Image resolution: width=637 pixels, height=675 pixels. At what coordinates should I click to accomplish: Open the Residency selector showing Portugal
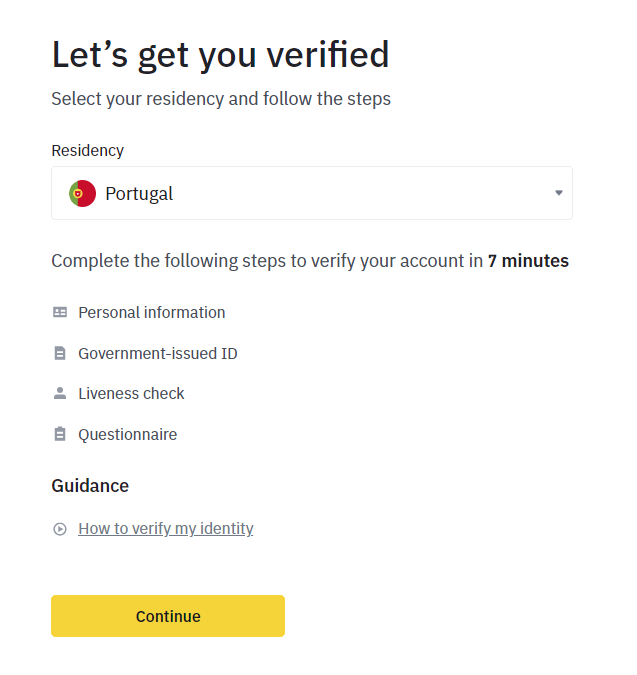(x=311, y=193)
